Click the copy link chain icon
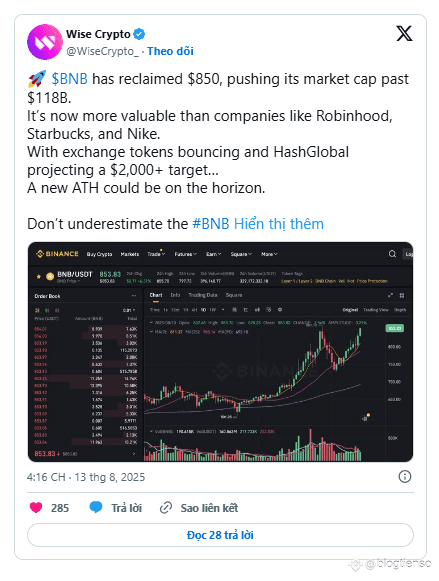The width and height of the screenshot is (439, 581). (x=166, y=508)
